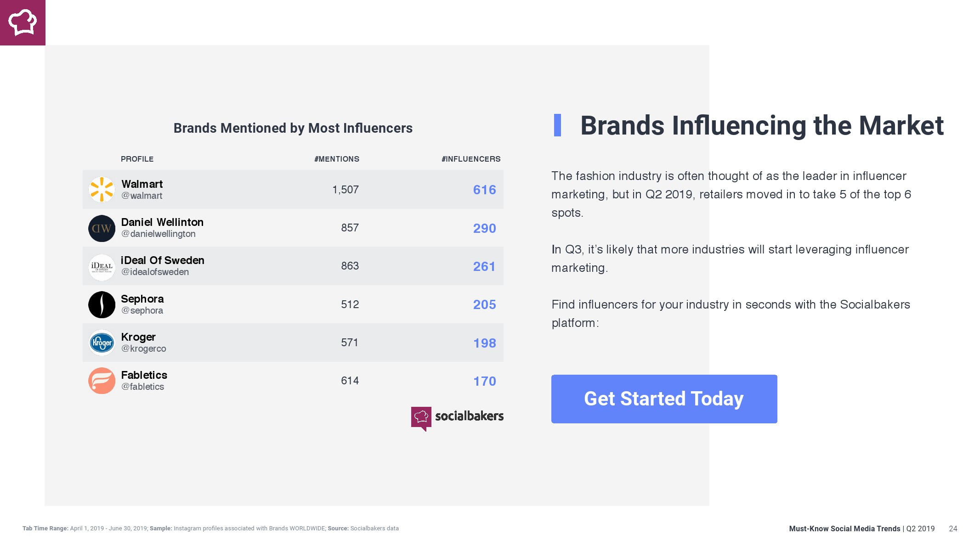Screen dimensions: 980x551
Task: Select the @sephora handle text
Action: (142, 311)
